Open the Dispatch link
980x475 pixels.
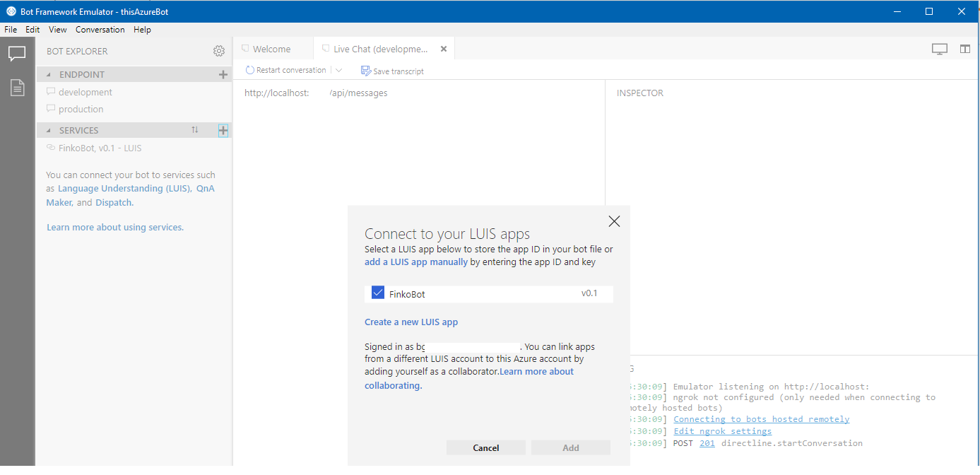[x=114, y=202]
